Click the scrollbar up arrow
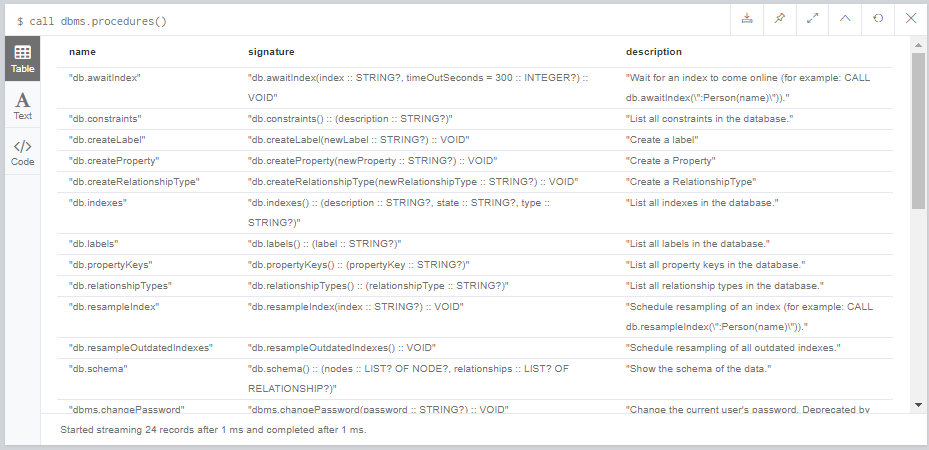The image size is (929, 450). [918, 44]
